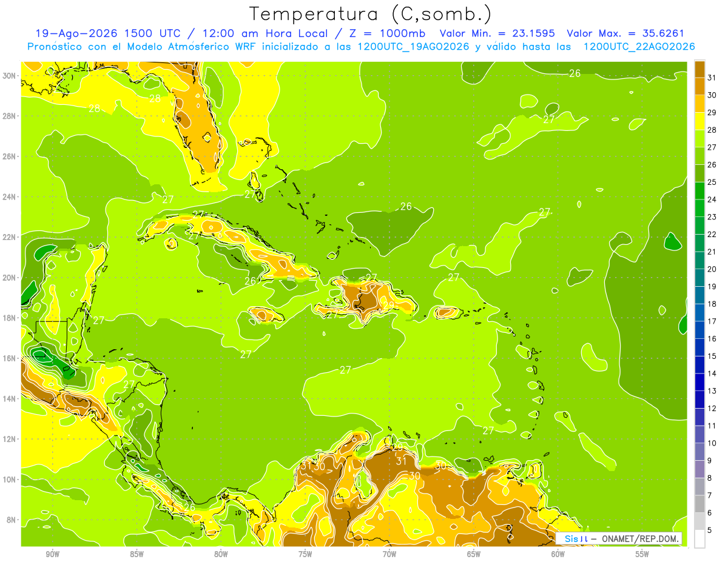The width and height of the screenshot is (728, 562).
Task: Click the '55W' longitude axis label
Action: pos(642,554)
